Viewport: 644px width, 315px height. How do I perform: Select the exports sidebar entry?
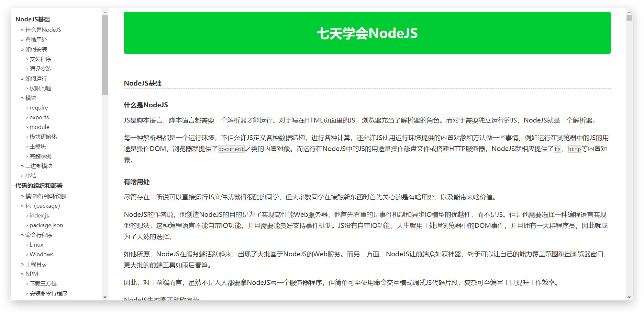39,117
